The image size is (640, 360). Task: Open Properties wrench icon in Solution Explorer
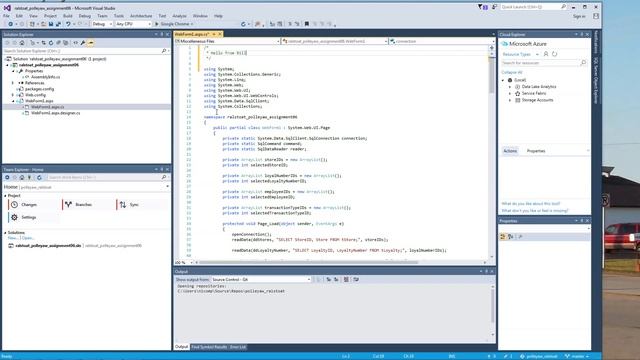(x=83, y=42)
